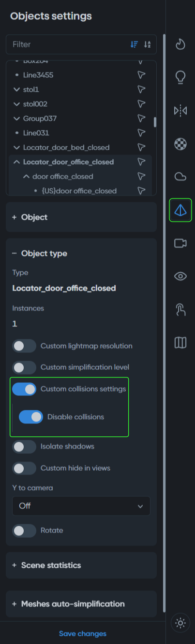
Task: Expand the Meshes auto-simplification section
Action: [x=81, y=604]
